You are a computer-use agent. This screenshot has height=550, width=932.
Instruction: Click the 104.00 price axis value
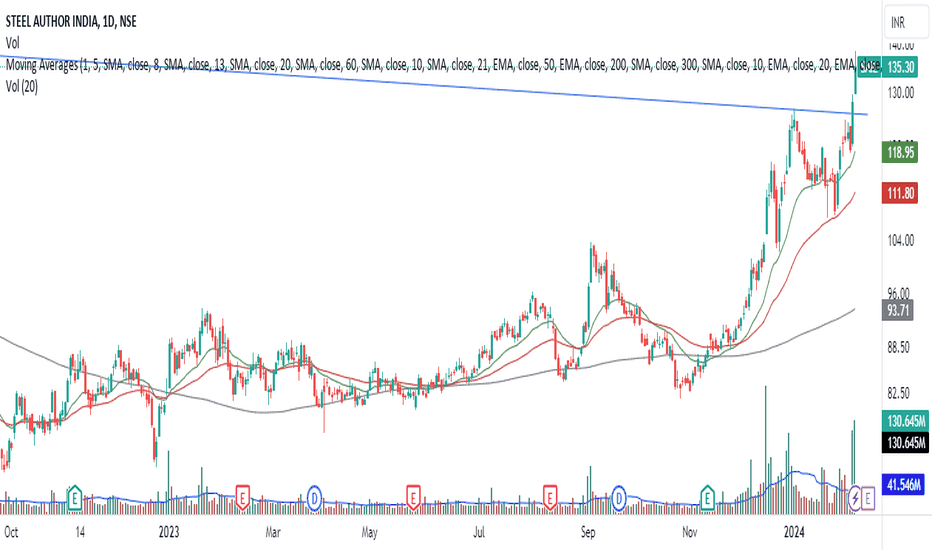[x=900, y=241]
